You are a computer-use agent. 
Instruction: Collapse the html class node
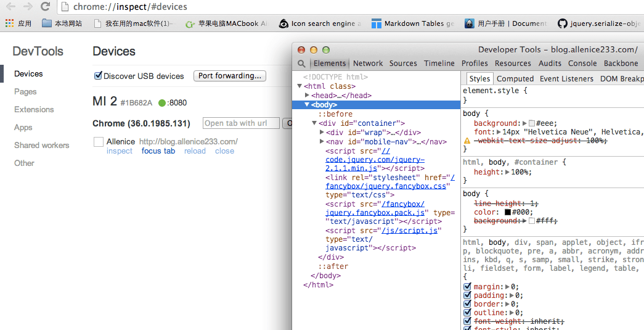tap(300, 86)
